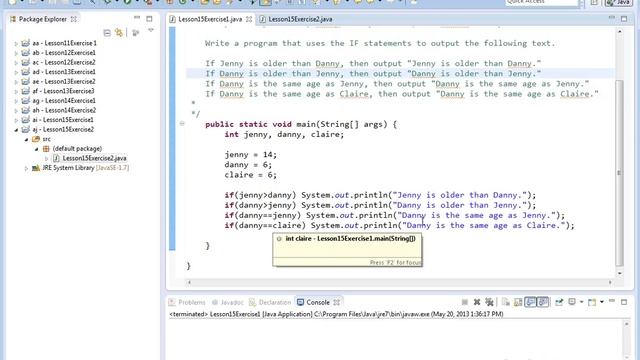Screen dimensions: 640x360
Task: Toggle Scroll Lock in Console toolbar
Action: click(518, 302)
